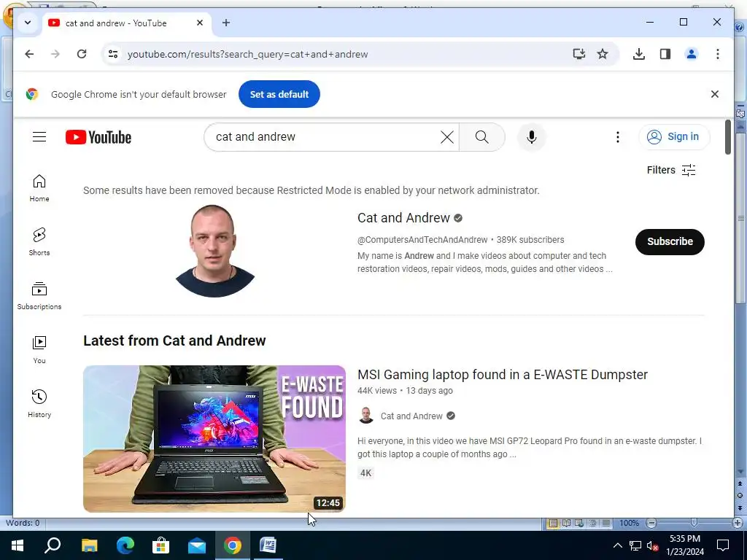Play MSI Gaming laptop video thumbnail
Screen dimensions: 747x560
[214, 438]
